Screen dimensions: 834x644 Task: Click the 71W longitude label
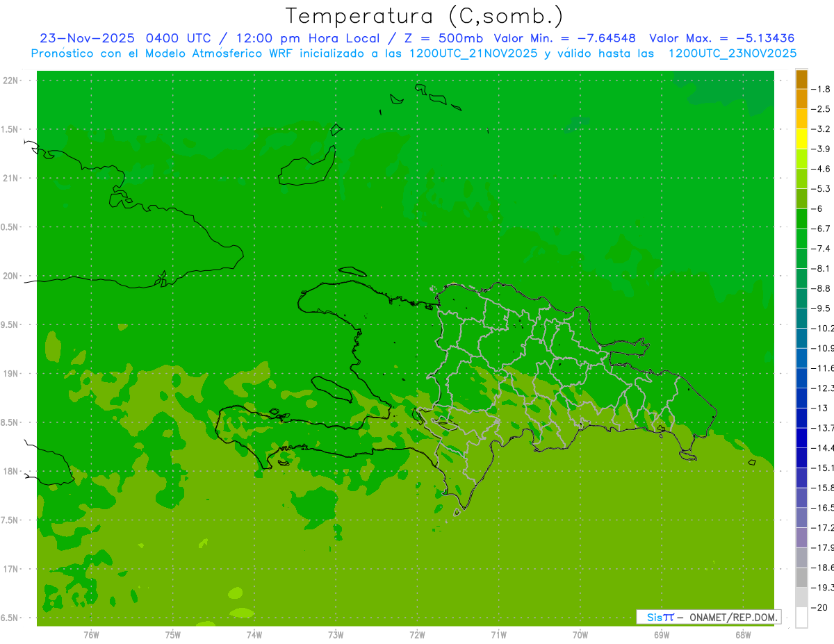pos(498,635)
